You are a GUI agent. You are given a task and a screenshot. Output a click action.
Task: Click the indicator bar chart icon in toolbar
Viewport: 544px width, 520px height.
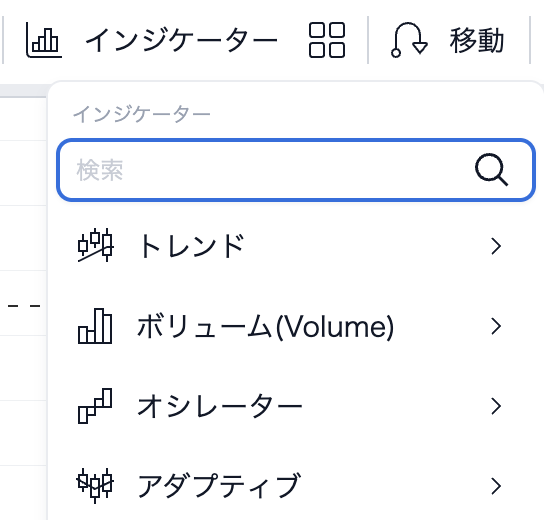pos(44,40)
